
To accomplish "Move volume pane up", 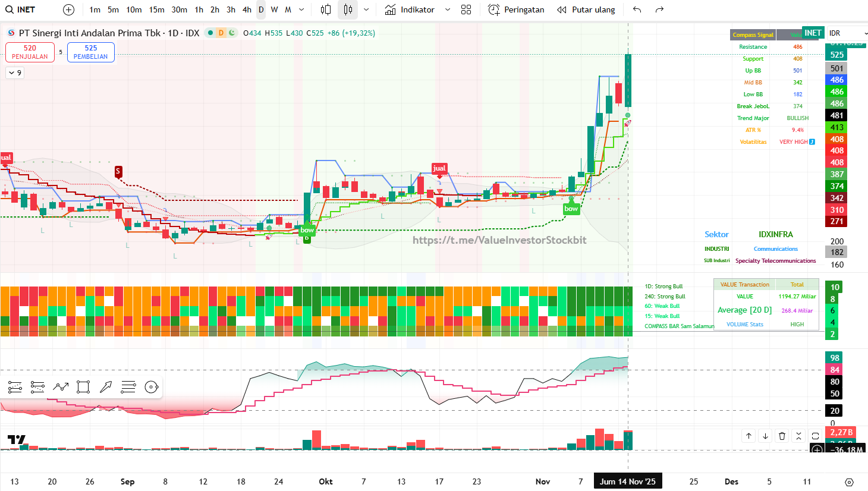I will coord(749,436).
